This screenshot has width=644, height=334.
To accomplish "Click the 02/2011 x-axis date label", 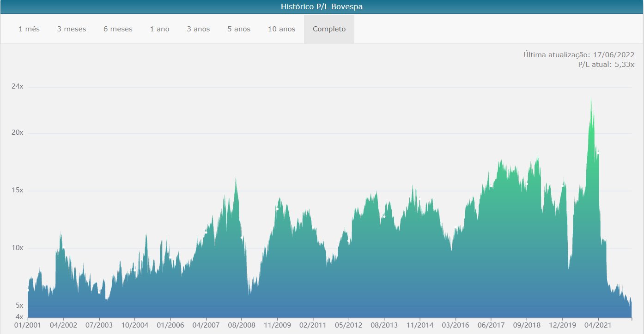I will click(313, 325).
